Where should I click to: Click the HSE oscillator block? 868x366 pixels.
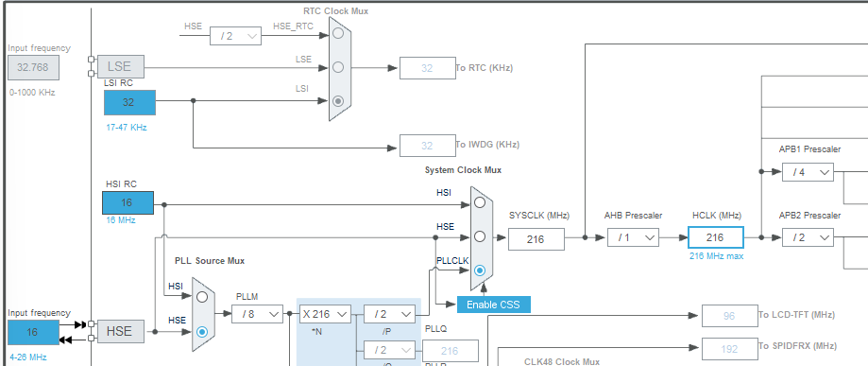[121, 332]
